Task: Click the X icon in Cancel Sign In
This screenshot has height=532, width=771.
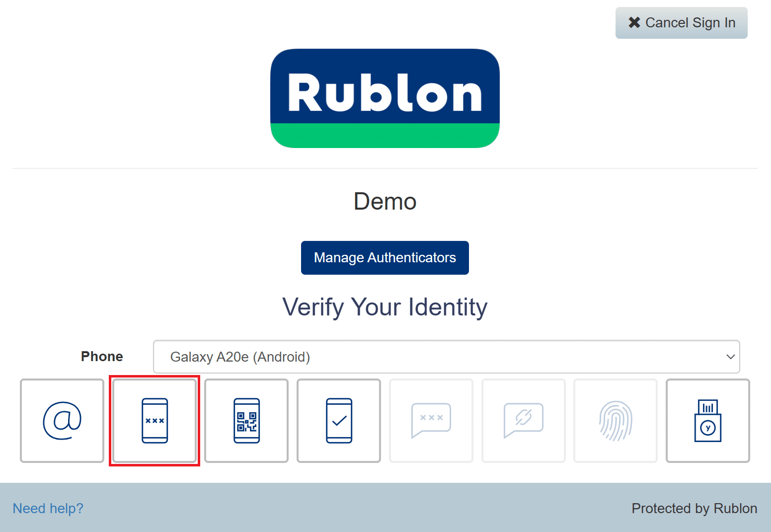Action: (x=634, y=22)
